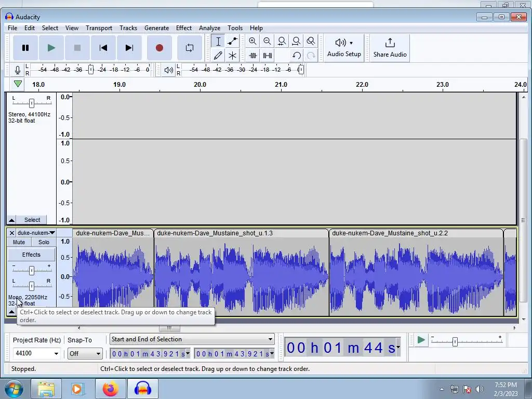Fit project to width zoom icon

pyautogui.click(x=296, y=42)
